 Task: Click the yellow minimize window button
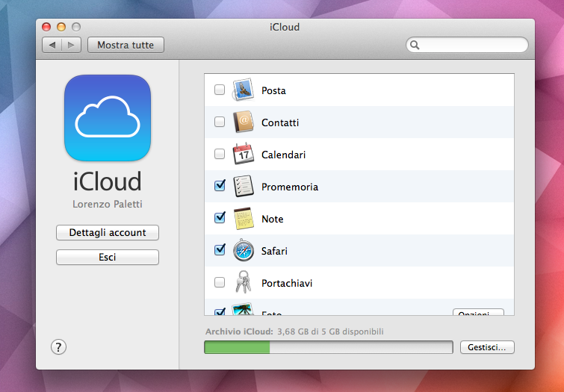(x=61, y=27)
